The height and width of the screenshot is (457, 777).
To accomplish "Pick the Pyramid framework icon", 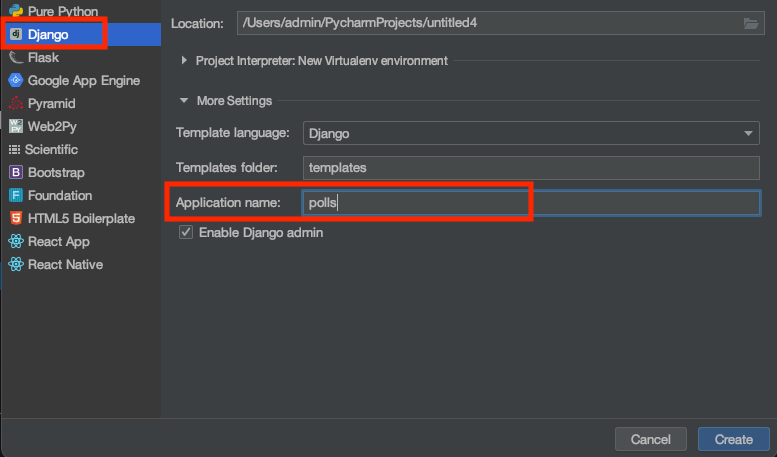I will [x=16, y=103].
